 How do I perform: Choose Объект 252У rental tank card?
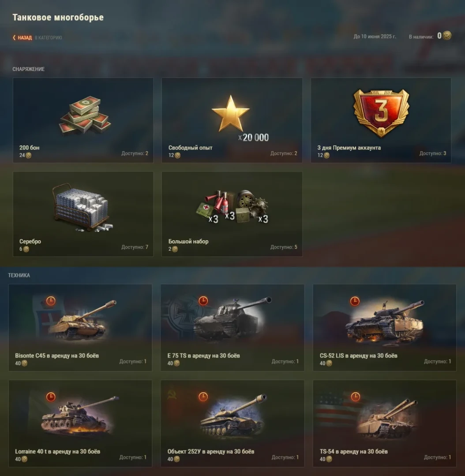[232, 424]
